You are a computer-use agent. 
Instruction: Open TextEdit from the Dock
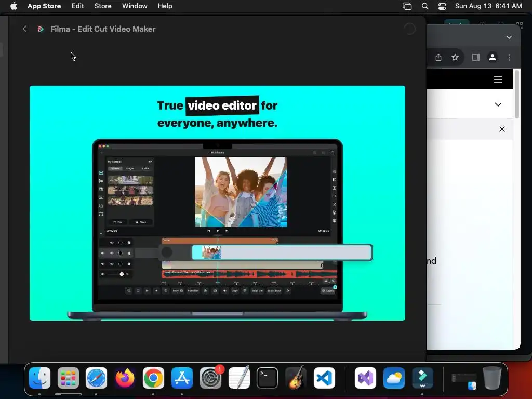tap(239, 378)
